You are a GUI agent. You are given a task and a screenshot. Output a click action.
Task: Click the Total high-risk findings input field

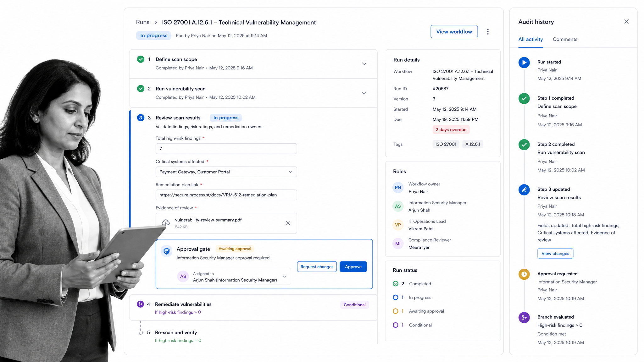226,149
